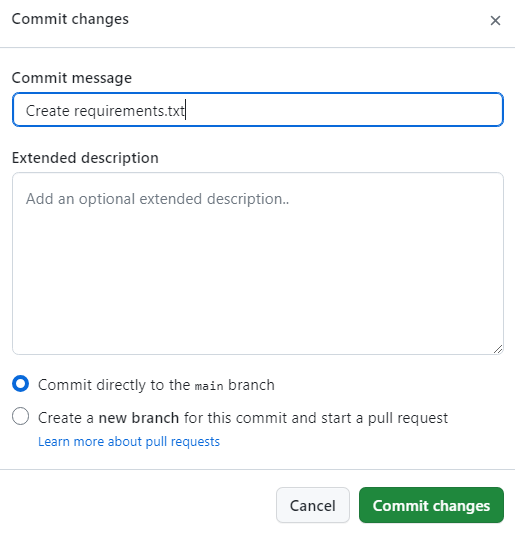The height and width of the screenshot is (535, 515).
Task: Click the Commit message input field
Action: point(258,110)
